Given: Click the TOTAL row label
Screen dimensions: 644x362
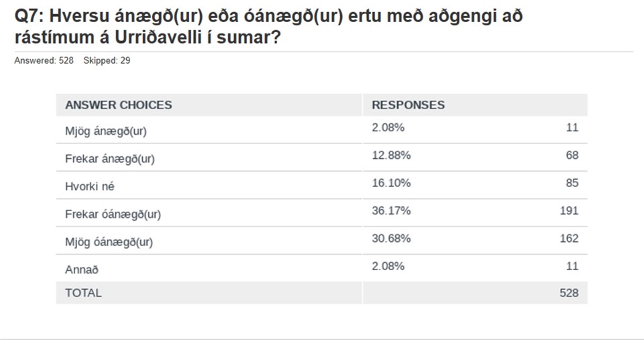Looking at the screenshot, I should [83, 293].
